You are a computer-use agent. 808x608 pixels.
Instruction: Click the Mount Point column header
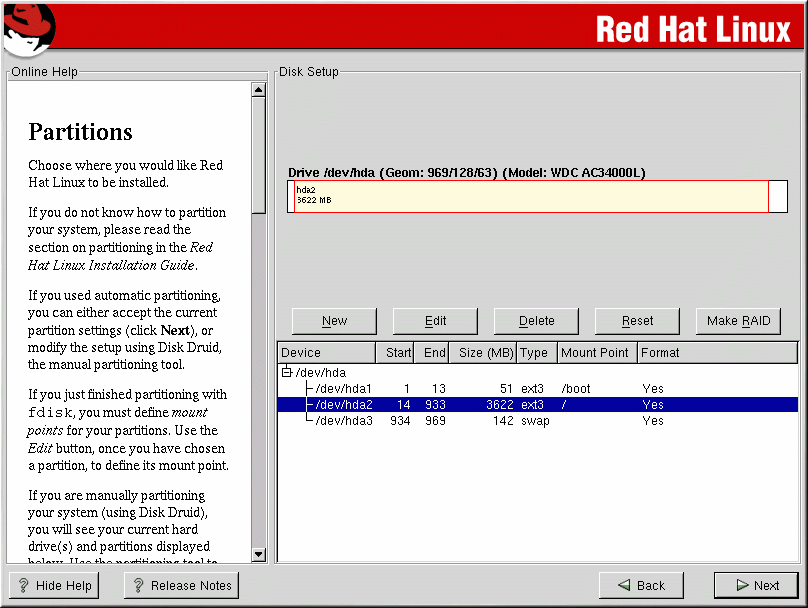[596, 353]
